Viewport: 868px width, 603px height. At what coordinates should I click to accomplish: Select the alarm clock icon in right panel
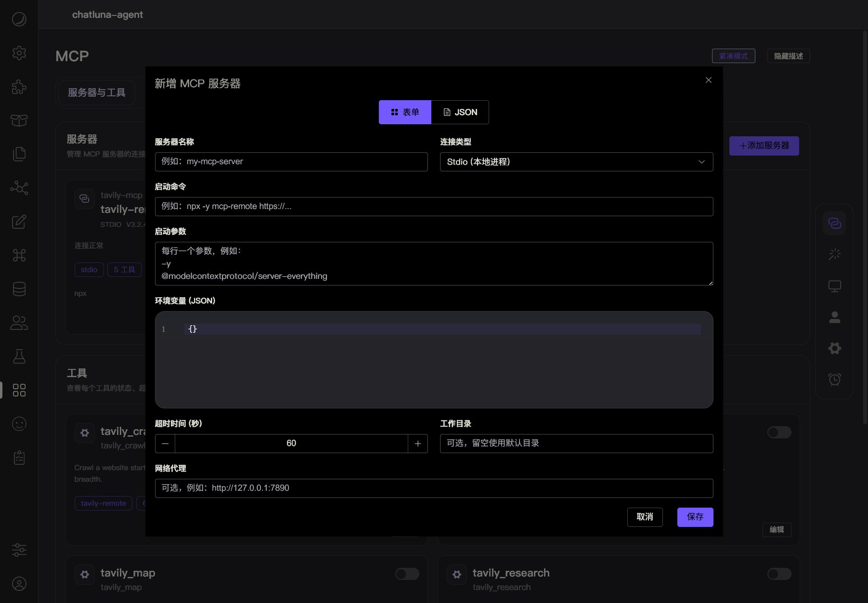(834, 380)
